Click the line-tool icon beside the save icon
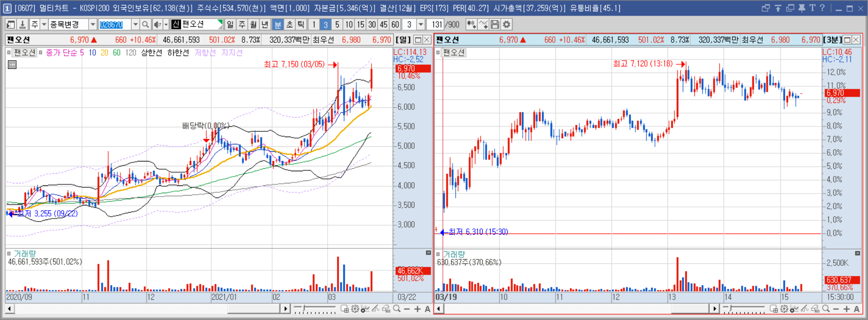Viewport: 868px width, 320px height. [483, 24]
